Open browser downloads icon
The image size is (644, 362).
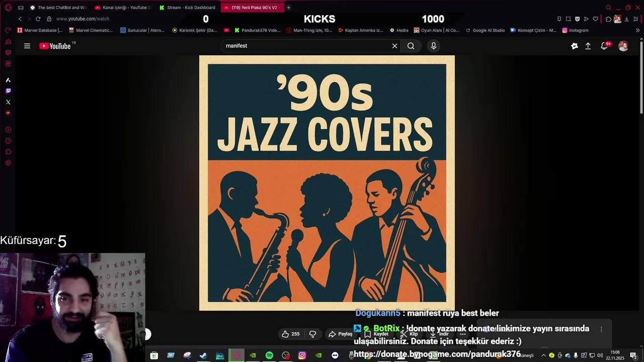tap(627, 19)
